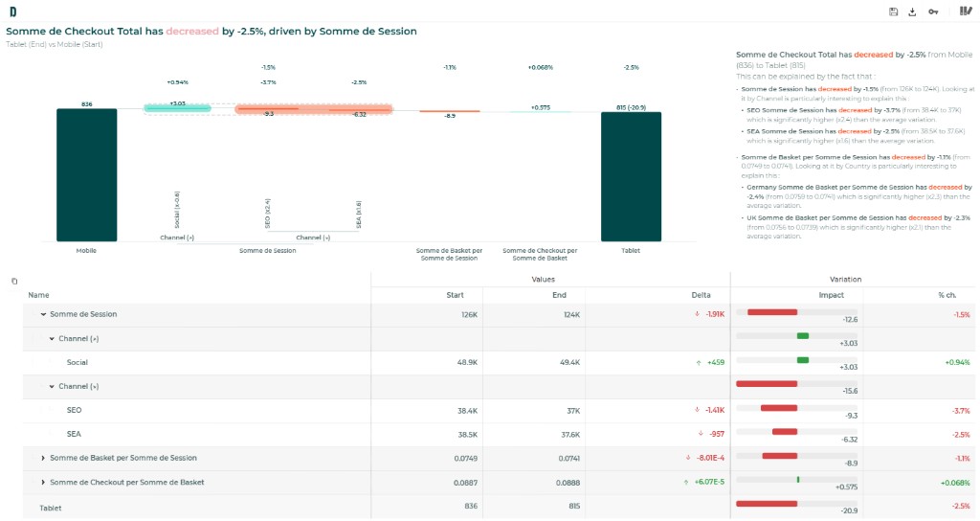Screen dimensions: 980x521
Task: Click the red SEO -9.3 waterfall segment
Action: pos(268,109)
